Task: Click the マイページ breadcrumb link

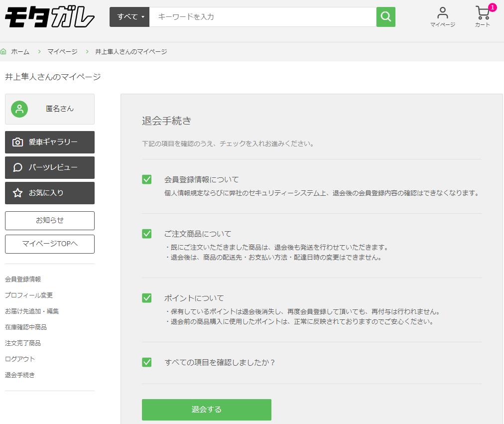Action: pyautogui.click(x=62, y=51)
